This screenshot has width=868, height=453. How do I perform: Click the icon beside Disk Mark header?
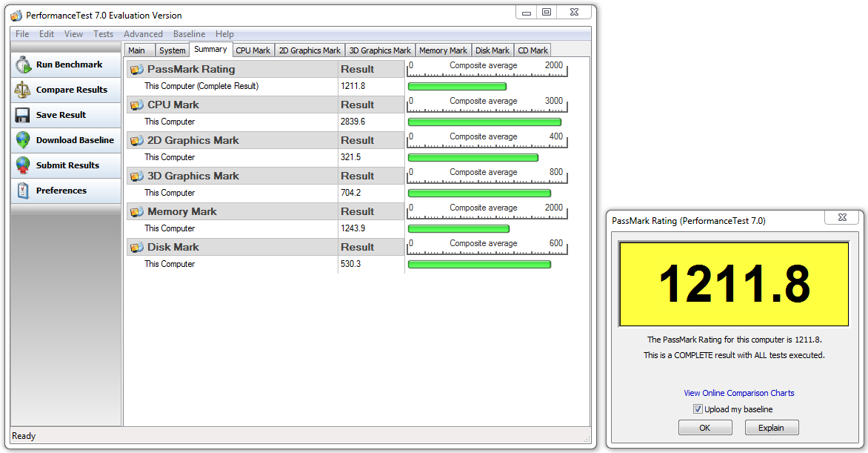(x=137, y=247)
